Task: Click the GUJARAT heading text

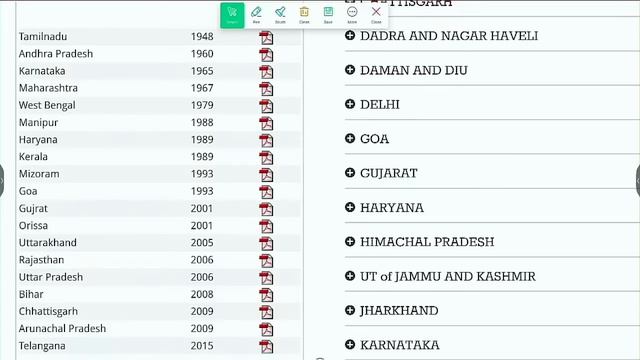Action: [x=389, y=173]
